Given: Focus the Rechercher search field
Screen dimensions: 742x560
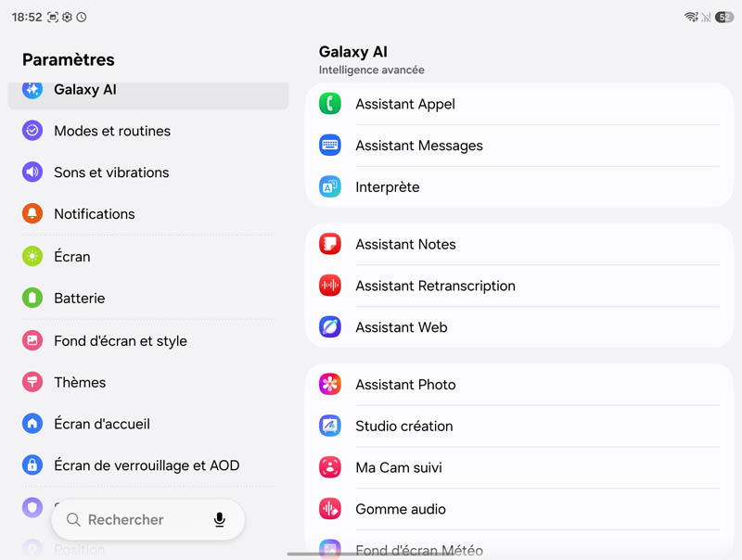Looking at the screenshot, I should (148, 519).
